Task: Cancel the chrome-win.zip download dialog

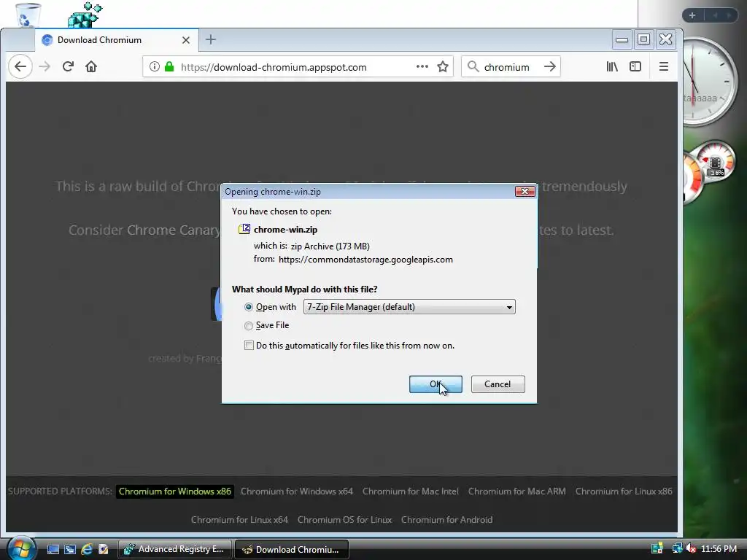Action: point(498,384)
